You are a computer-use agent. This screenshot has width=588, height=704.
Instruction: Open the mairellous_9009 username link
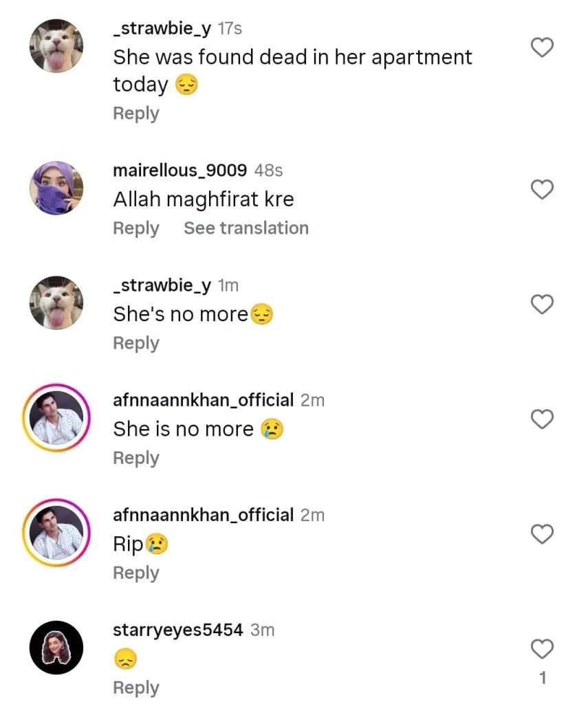point(179,170)
